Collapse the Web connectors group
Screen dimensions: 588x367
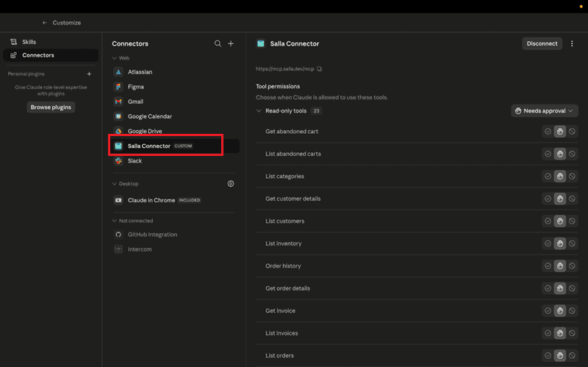(x=115, y=58)
